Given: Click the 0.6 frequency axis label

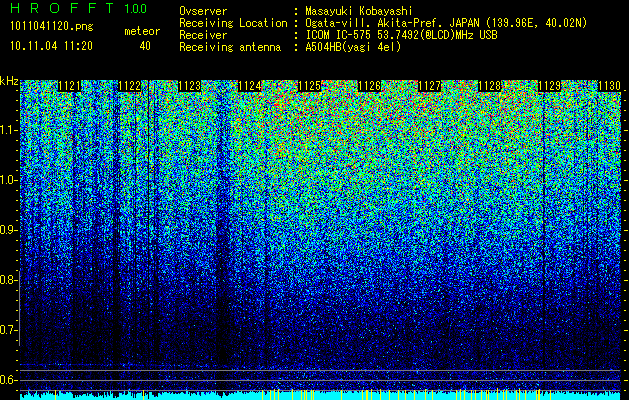Looking at the screenshot, I should [9, 380].
